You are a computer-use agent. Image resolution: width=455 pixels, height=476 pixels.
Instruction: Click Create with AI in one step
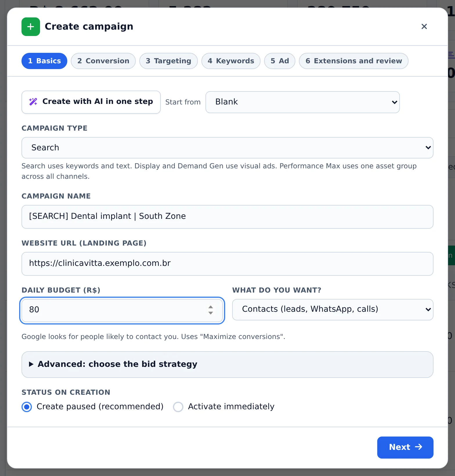(x=91, y=102)
